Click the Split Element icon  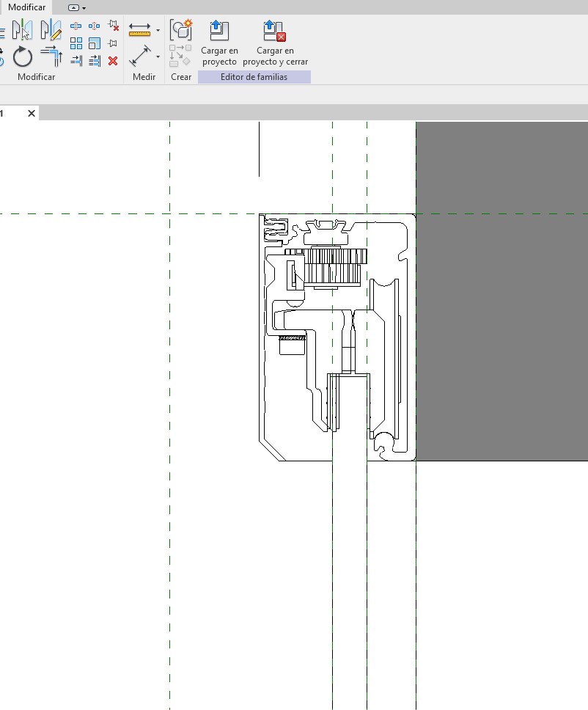(x=76, y=26)
